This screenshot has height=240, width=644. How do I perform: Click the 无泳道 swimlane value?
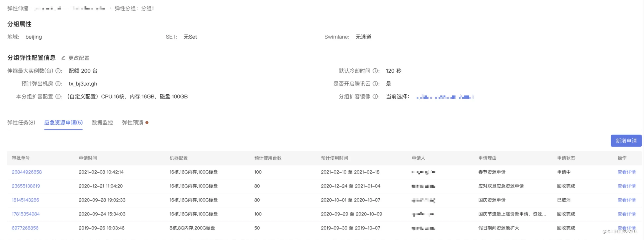tap(363, 37)
